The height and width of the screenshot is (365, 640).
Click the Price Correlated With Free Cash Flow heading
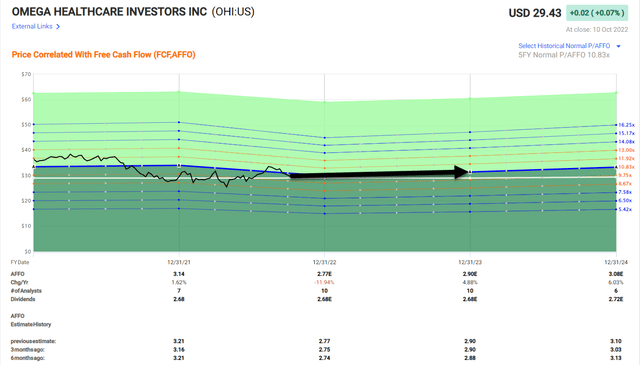coord(103,55)
